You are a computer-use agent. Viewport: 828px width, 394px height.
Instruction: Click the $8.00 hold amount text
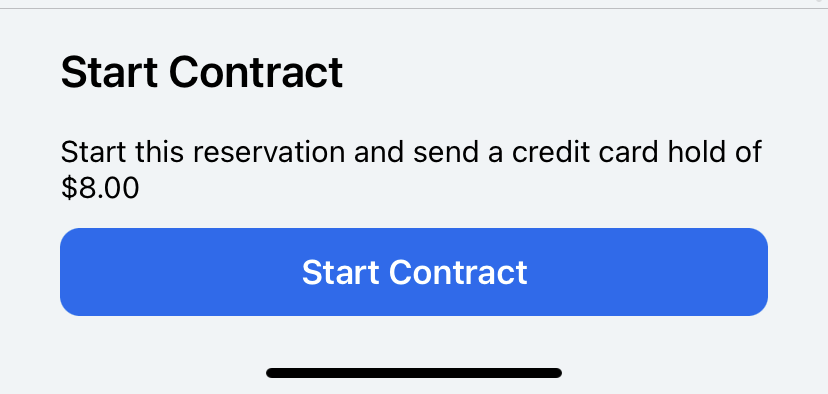[x=100, y=188]
